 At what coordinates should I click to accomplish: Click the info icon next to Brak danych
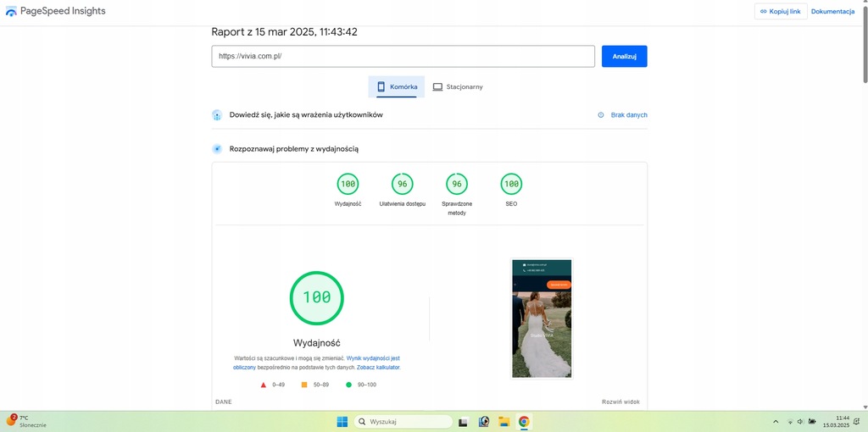coord(601,115)
